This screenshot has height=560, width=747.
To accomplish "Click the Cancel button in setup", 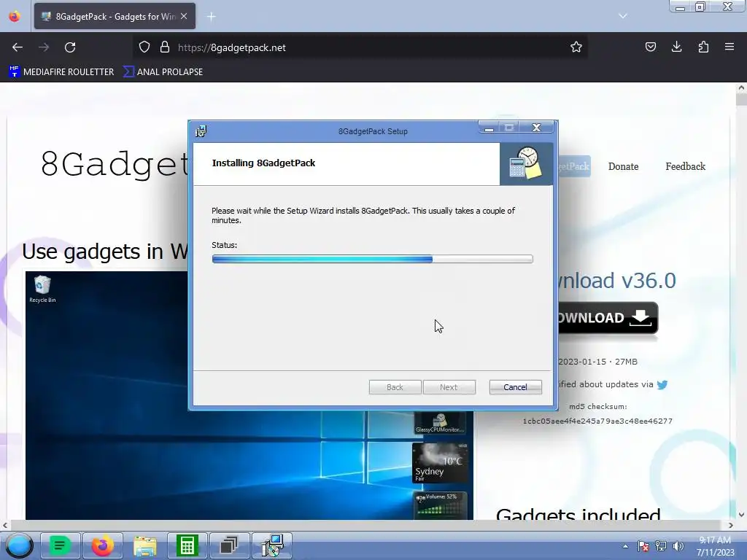I will coord(515,387).
